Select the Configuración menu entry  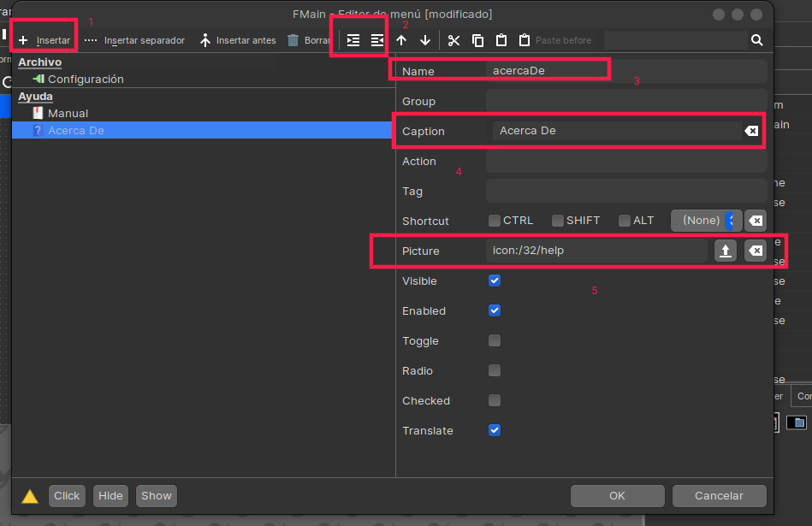click(x=86, y=79)
